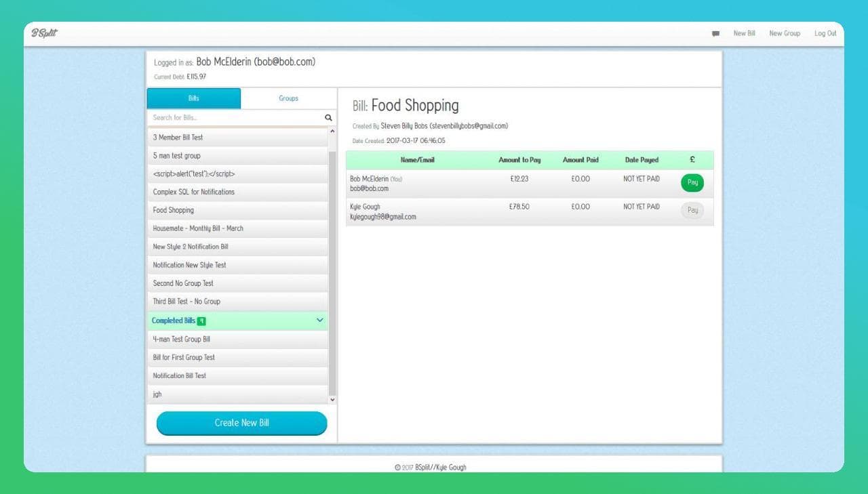Open New Group from top navigation

click(785, 33)
